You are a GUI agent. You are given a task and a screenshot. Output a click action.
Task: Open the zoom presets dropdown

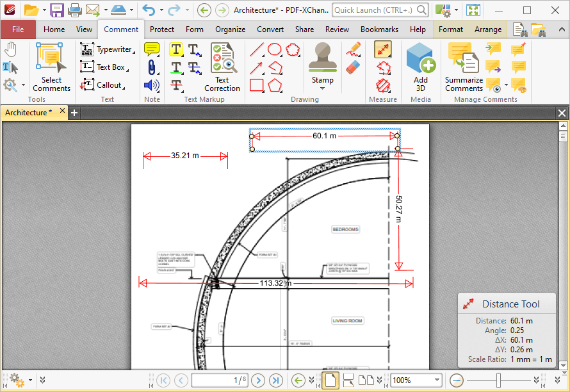(439, 380)
